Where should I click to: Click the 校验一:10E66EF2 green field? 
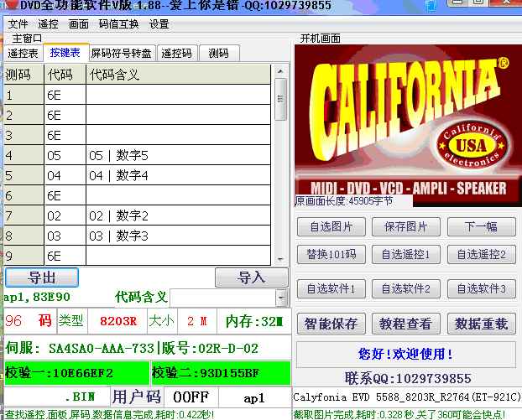point(76,373)
